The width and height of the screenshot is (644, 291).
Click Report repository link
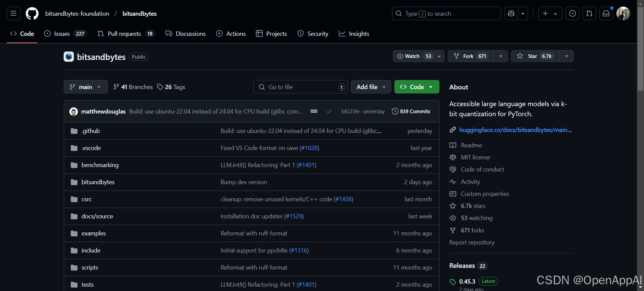(472, 242)
